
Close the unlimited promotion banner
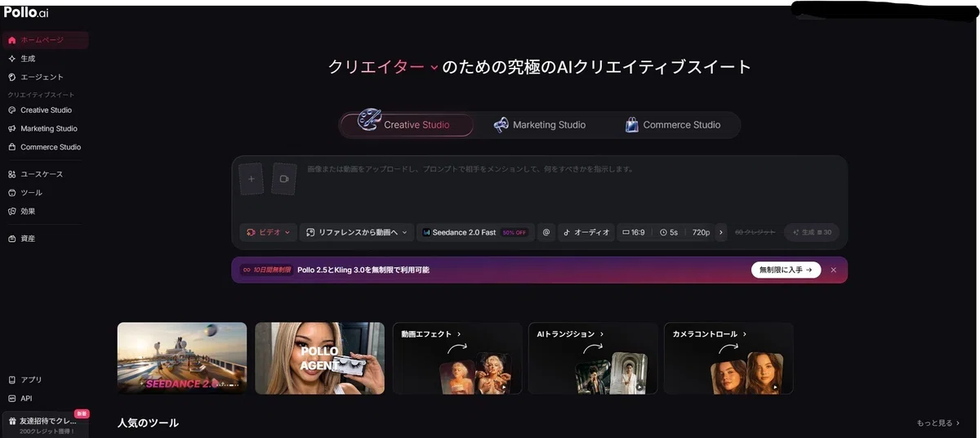click(833, 270)
